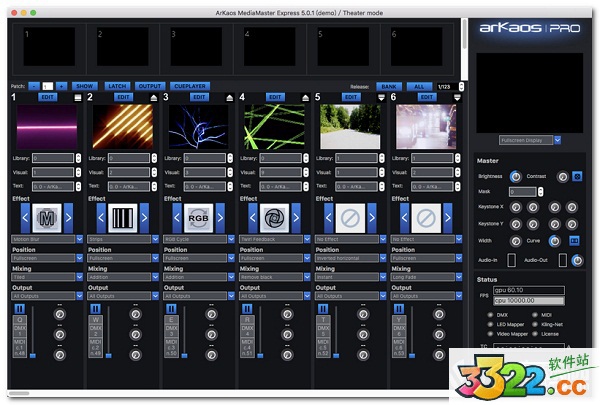
Task: Click the Strips effect icon in layer 2
Action: pos(122,218)
